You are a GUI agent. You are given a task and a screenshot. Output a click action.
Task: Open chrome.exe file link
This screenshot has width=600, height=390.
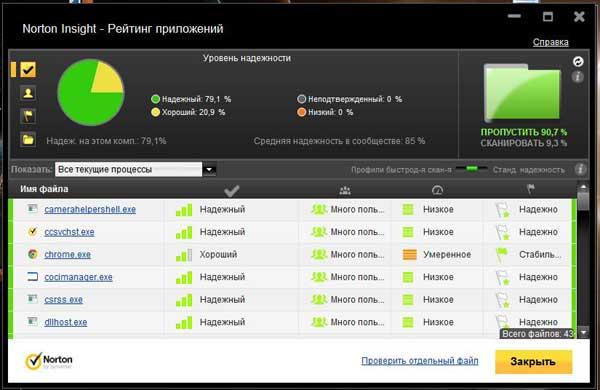click(67, 255)
